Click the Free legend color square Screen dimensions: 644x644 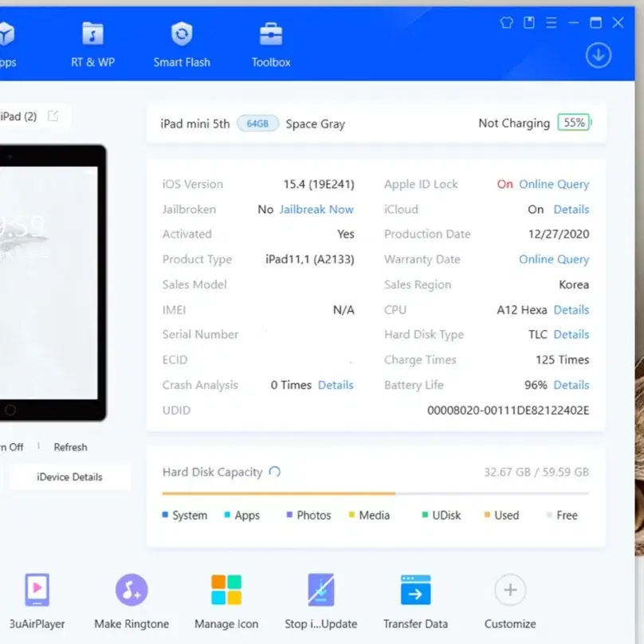pos(549,515)
